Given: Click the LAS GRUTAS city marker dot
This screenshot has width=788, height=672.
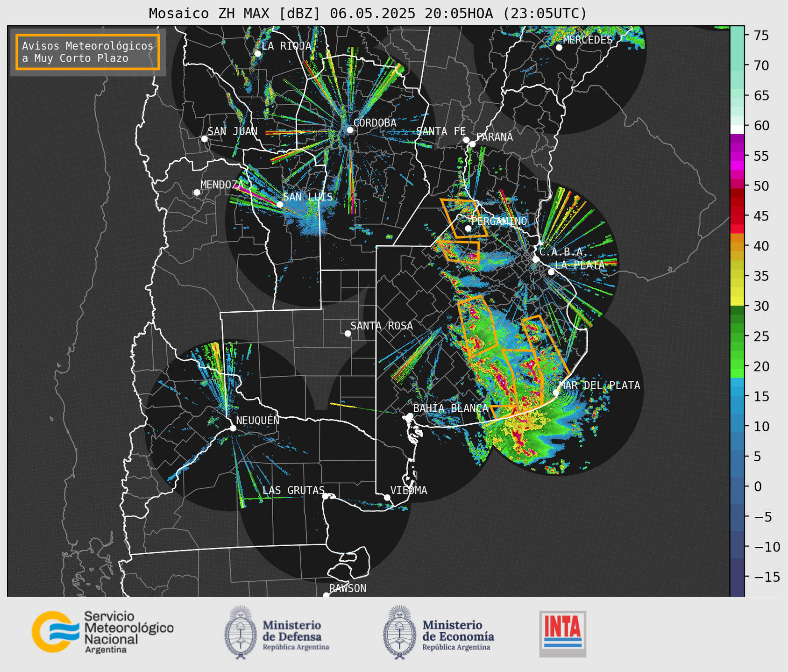Looking at the screenshot, I should click(326, 496).
